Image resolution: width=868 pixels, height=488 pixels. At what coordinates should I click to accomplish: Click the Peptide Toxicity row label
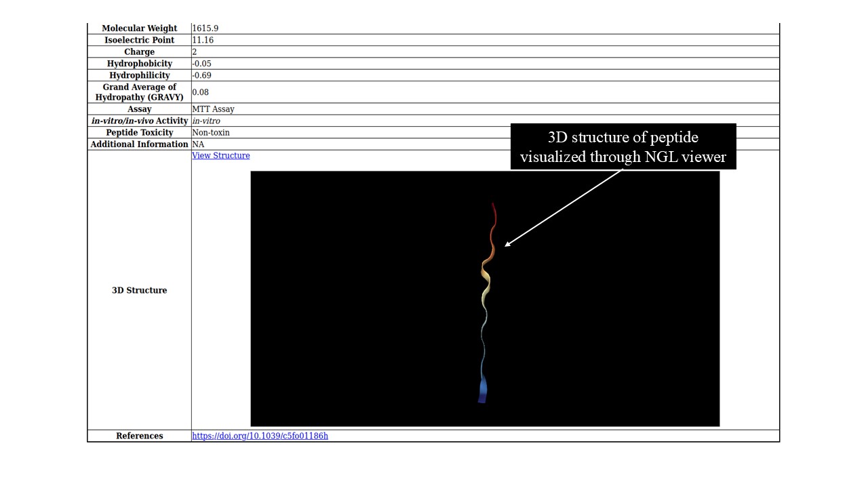(140, 133)
